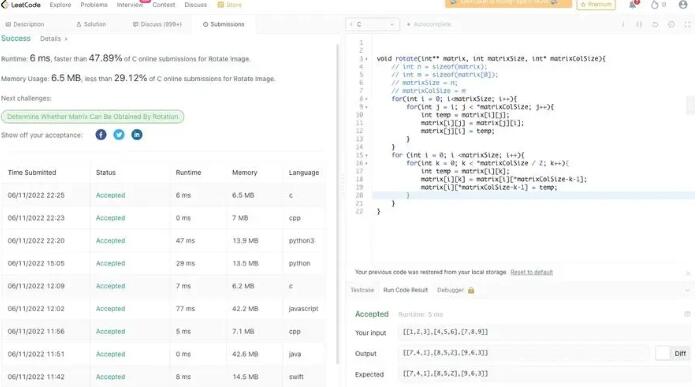Open the Testcase tab
This screenshot has width=697, height=387.
[362, 290]
